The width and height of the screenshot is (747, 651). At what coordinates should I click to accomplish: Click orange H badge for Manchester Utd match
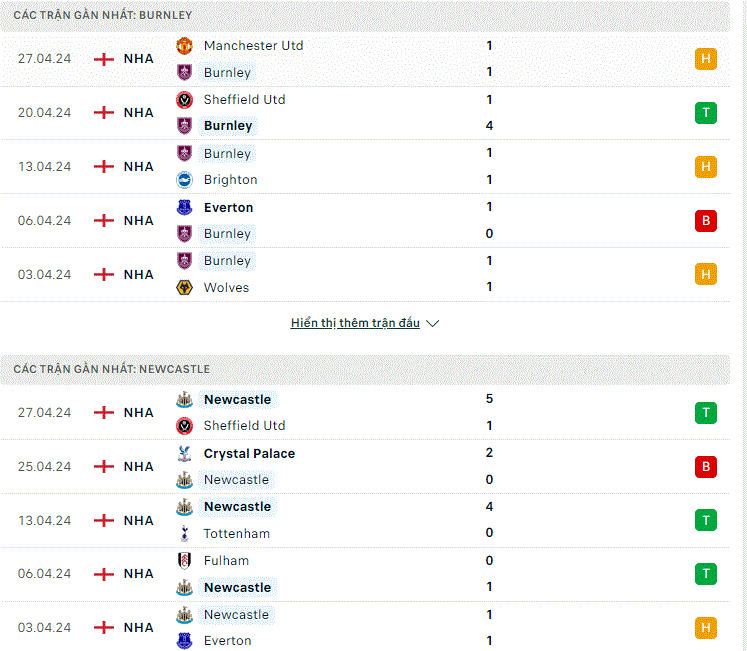(x=706, y=59)
